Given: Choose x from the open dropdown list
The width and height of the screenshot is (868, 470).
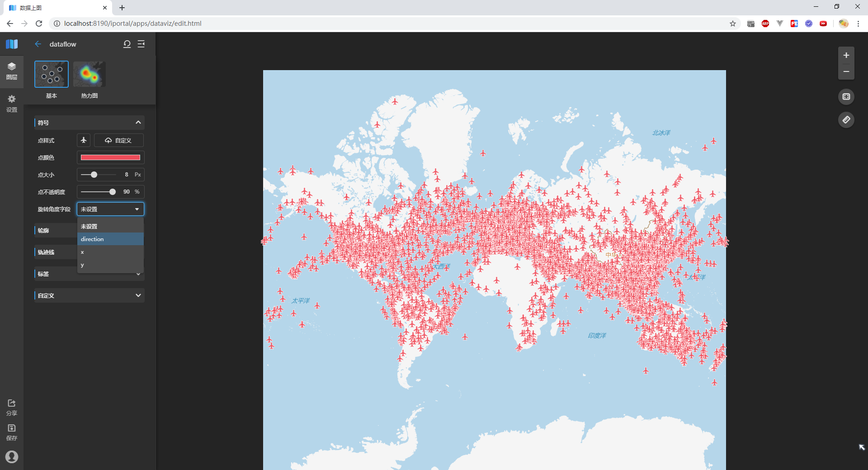Looking at the screenshot, I should (110, 252).
